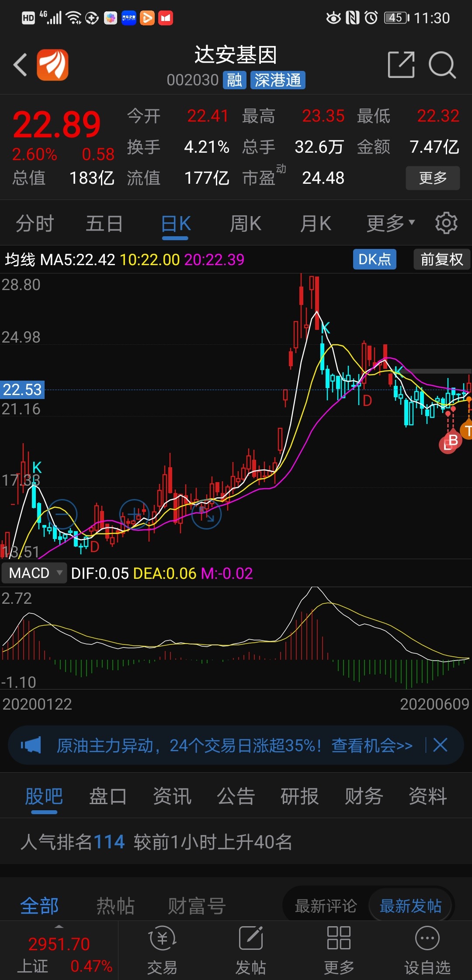Open the MACD indicator dropdown

click(x=34, y=573)
